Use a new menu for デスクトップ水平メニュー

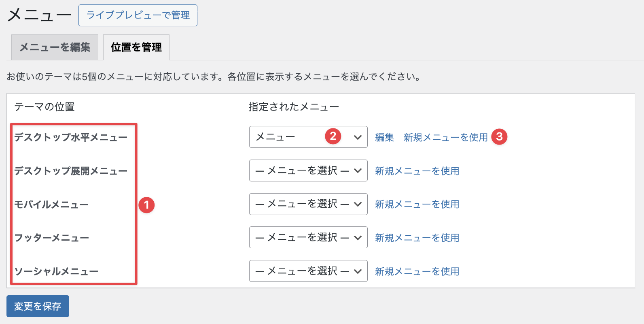point(445,138)
